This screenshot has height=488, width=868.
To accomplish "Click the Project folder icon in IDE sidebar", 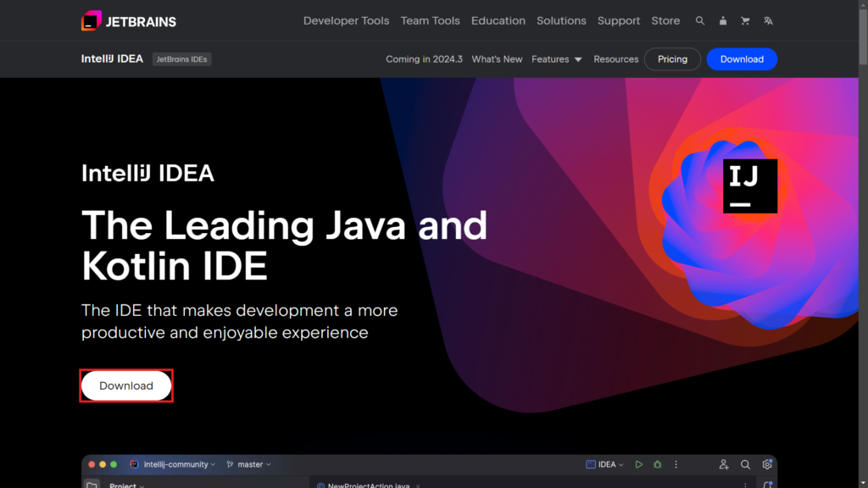I will 92,484.
